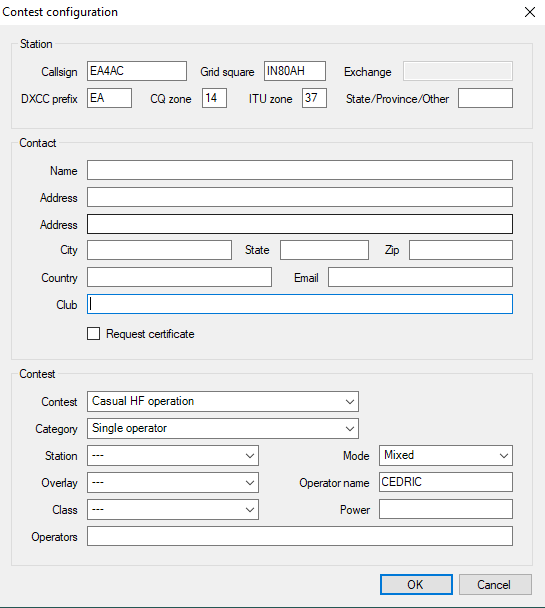This screenshot has width=545, height=608.
Task: Click the Cancel button
Action: point(495,584)
